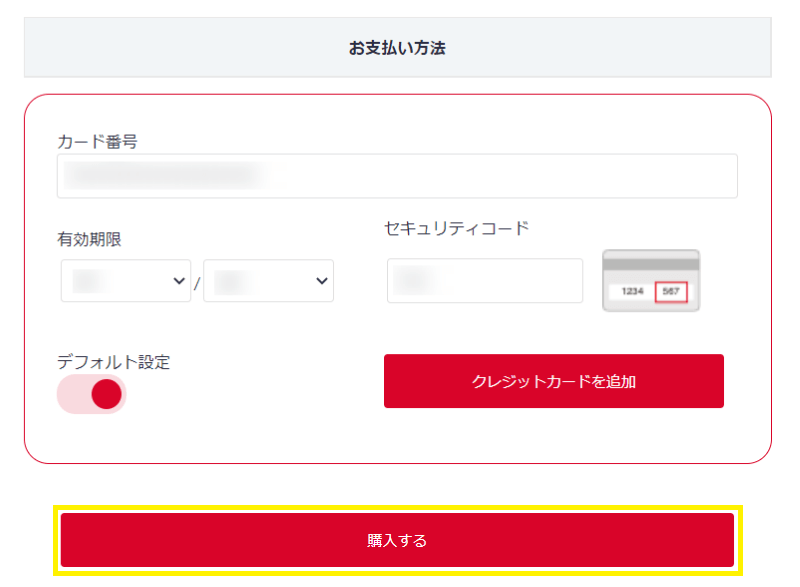Click the デフォルト設定 label text

pos(113,362)
